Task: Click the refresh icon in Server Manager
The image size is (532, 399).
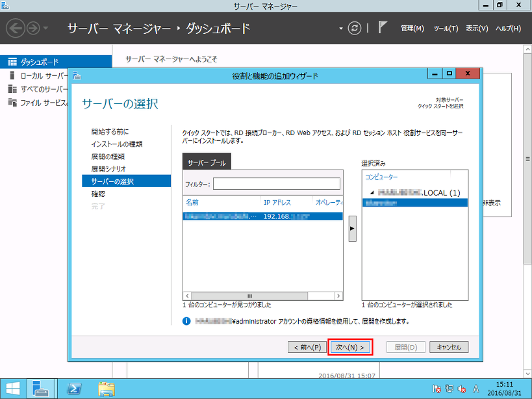Action: pyautogui.click(x=353, y=28)
